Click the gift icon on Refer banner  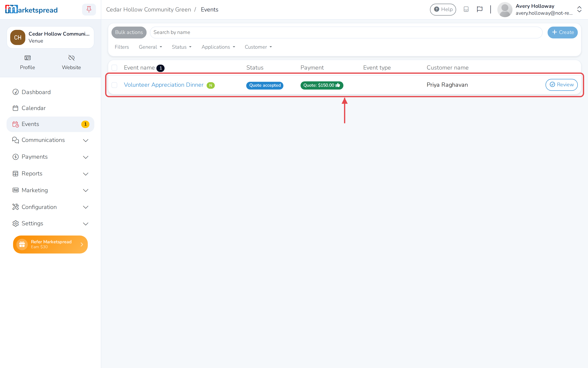click(22, 244)
